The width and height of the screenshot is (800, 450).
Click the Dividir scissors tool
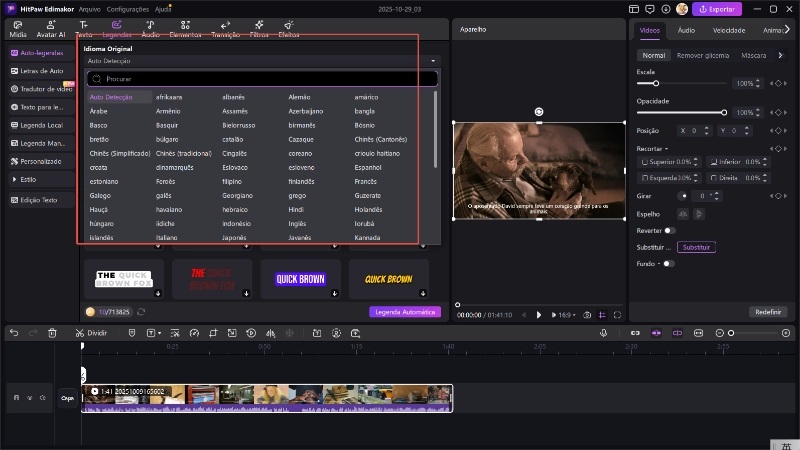point(91,332)
